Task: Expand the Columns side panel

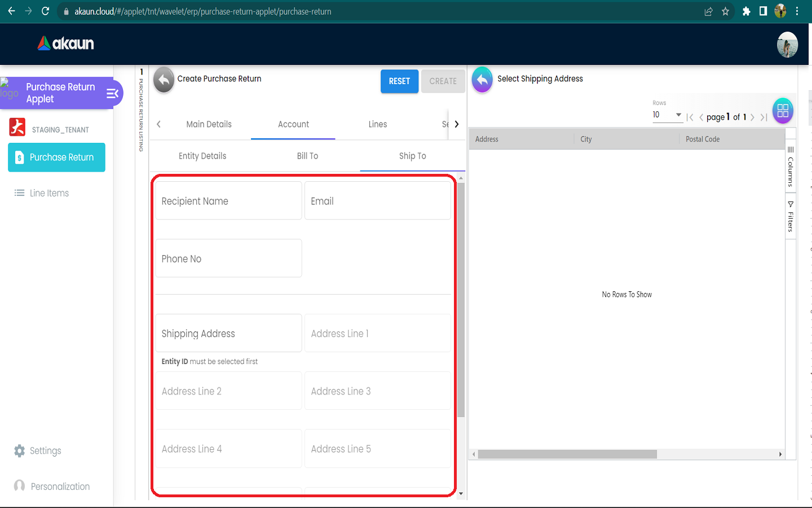Action: point(791,167)
